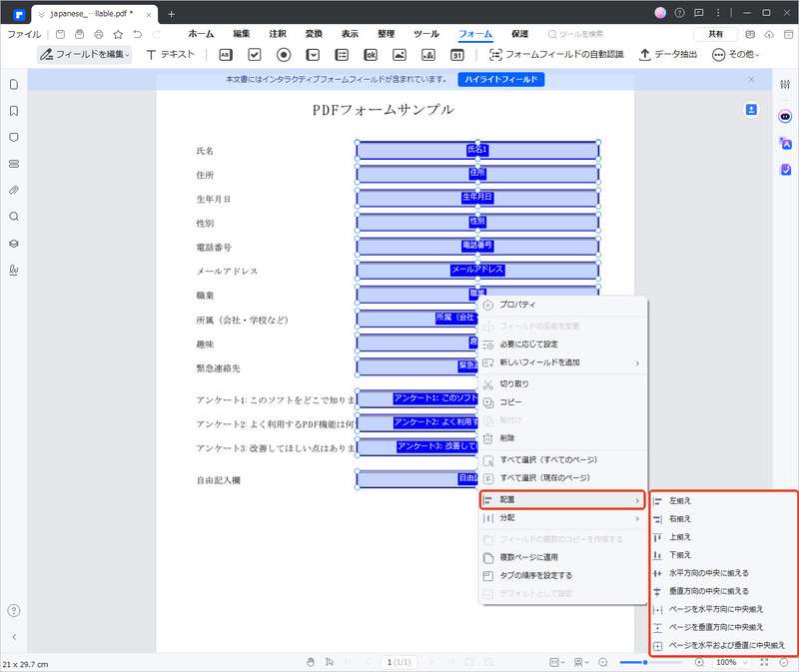The width and height of the screenshot is (799, 672).
Task: Expand the 新しいフィールドを追加 submenu
Action: coord(562,362)
